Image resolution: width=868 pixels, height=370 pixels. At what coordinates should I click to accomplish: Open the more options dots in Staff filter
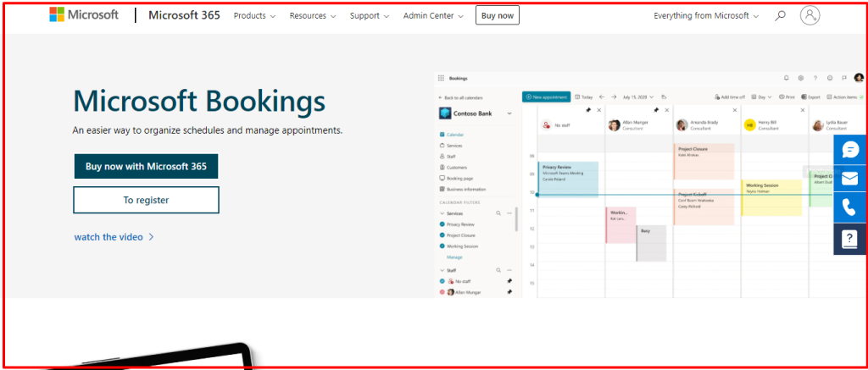[x=509, y=270]
